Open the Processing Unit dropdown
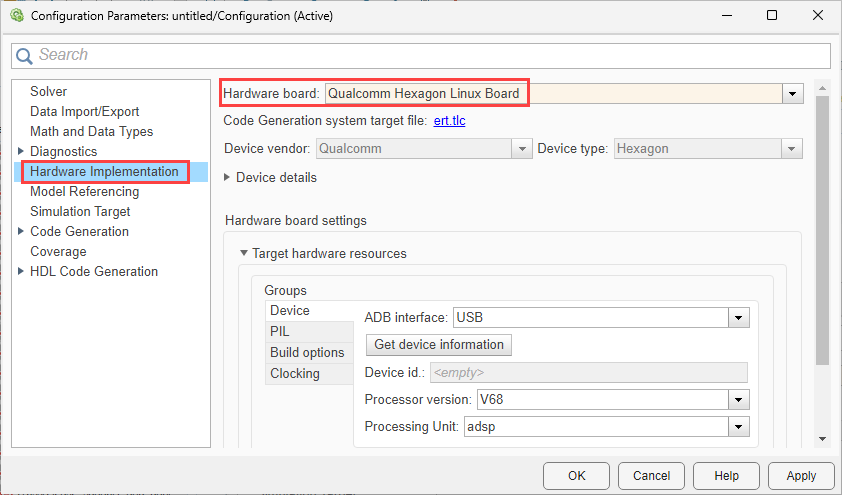This screenshot has height=495, width=842. pos(738,426)
